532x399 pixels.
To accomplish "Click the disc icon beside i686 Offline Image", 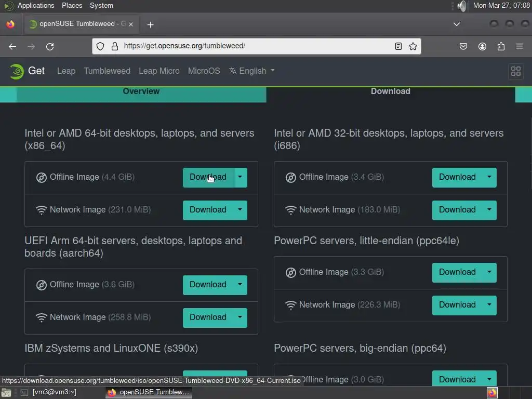I will click(291, 178).
